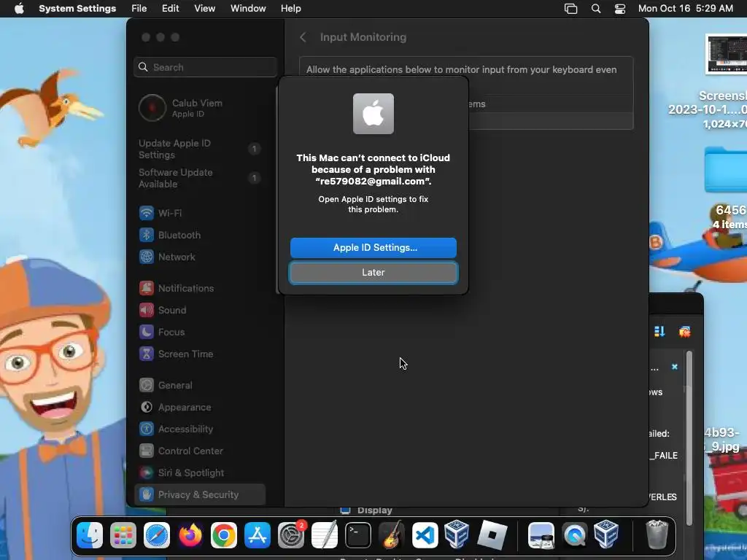747x560 pixels.
Task: Launch Google Chrome from the Dock
Action: [x=224, y=535]
